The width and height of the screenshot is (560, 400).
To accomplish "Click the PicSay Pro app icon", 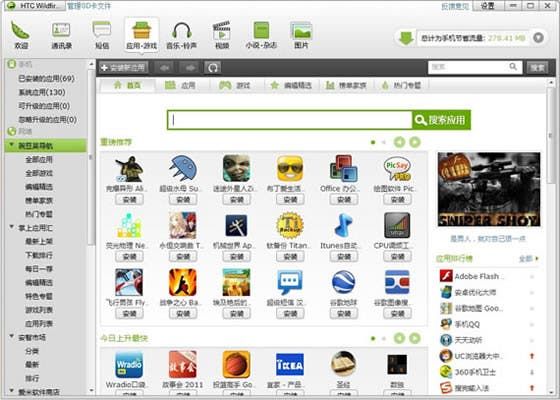I will point(397,169).
